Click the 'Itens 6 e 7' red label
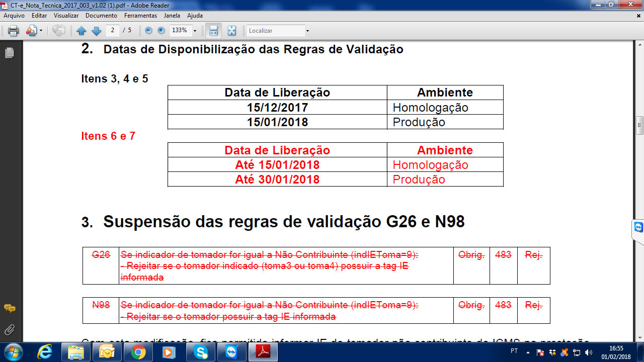Viewport: 644px width, 362px height. coord(108,136)
